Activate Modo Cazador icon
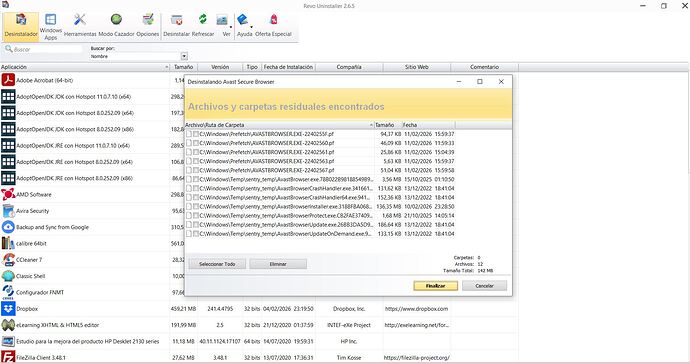This screenshot has height=363, width=690. [x=116, y=19]
